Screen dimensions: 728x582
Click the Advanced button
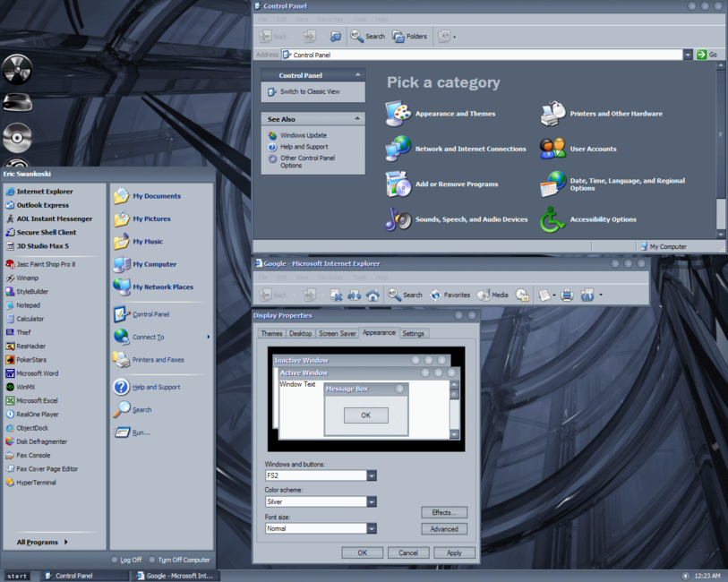tap(444, 529)
